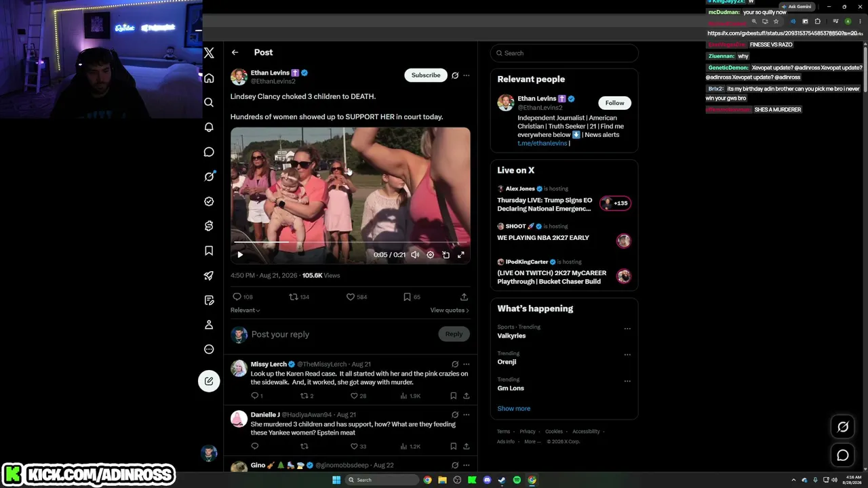This screenshot has height=488, width=868.
Task: Open more options for Gm Lons trend
Action: (627, 381)
